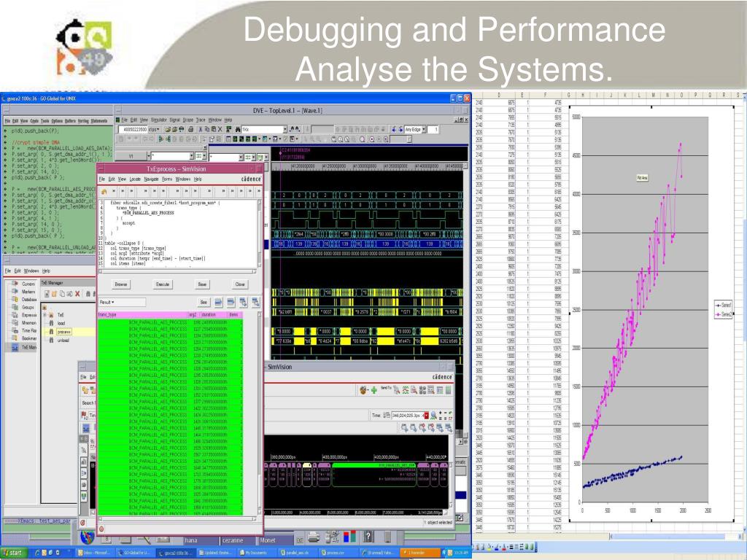This screenshot has width=747, height=560.
Task: Click the See button
Action: pos(204,303)
